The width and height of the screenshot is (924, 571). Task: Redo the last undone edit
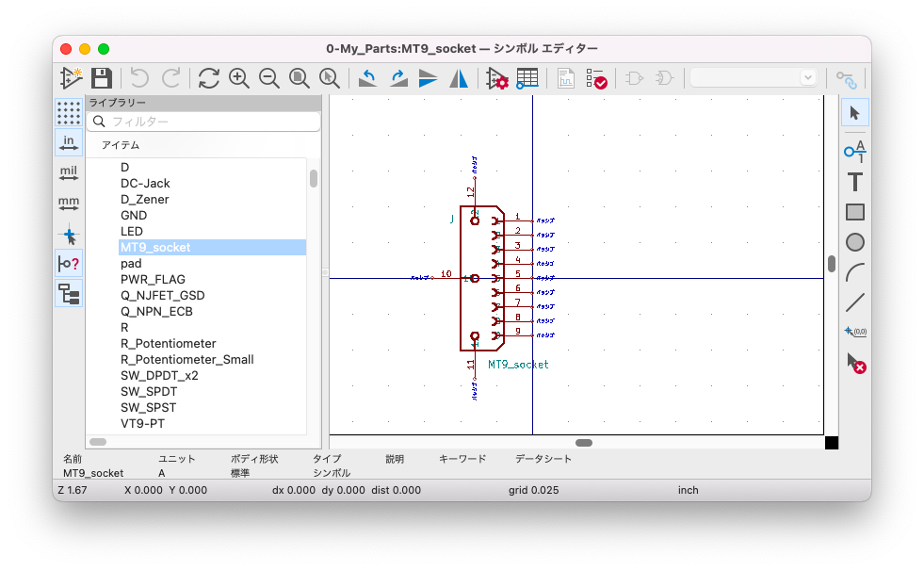coord(170,78)
